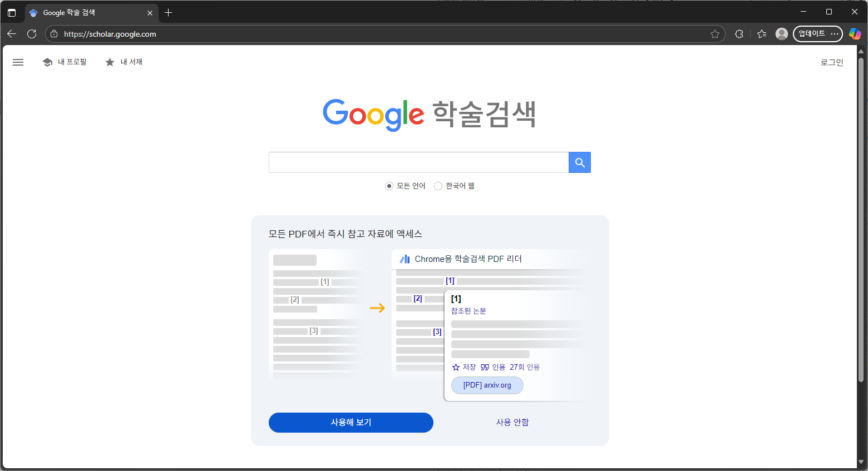Click the Scholar search magnifier icon
868x471 pixels.
click(579, 162)
